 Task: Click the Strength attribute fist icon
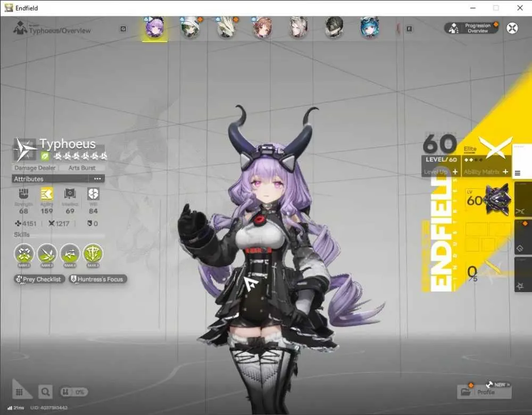23,194
